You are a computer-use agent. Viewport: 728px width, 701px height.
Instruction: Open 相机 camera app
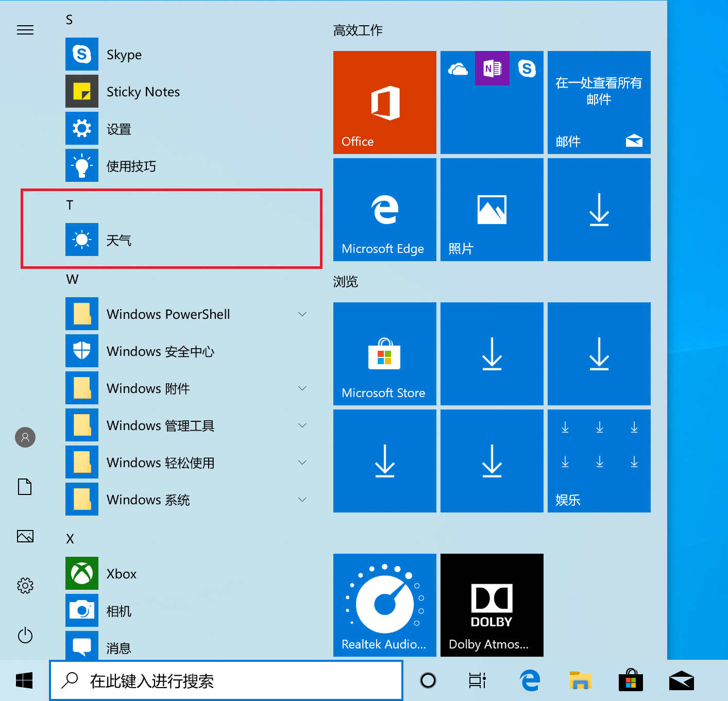point(187,610)
